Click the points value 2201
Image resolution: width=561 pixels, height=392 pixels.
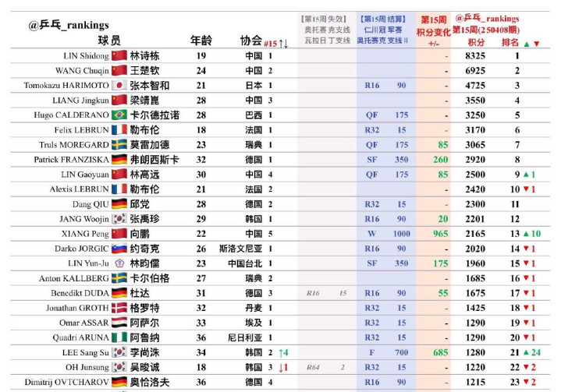click(x=475, y=219)
